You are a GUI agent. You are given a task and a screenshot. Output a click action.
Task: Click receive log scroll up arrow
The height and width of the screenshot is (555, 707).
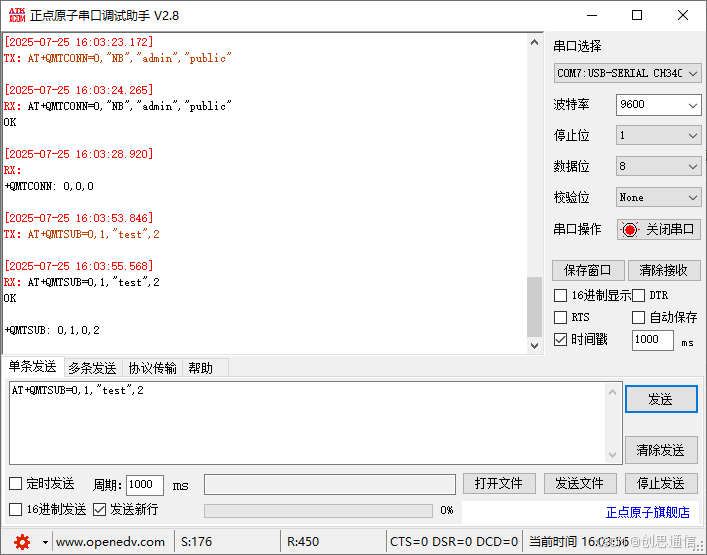534,42
